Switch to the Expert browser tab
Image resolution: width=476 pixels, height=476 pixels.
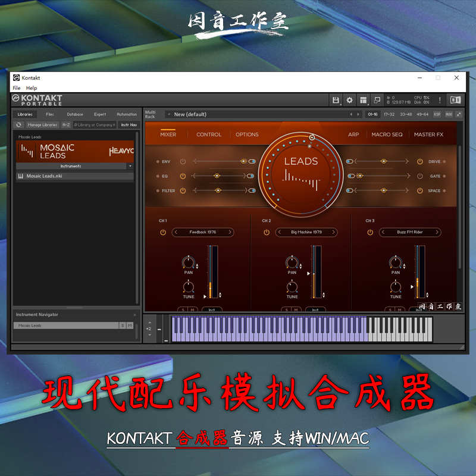click(100, 114)
